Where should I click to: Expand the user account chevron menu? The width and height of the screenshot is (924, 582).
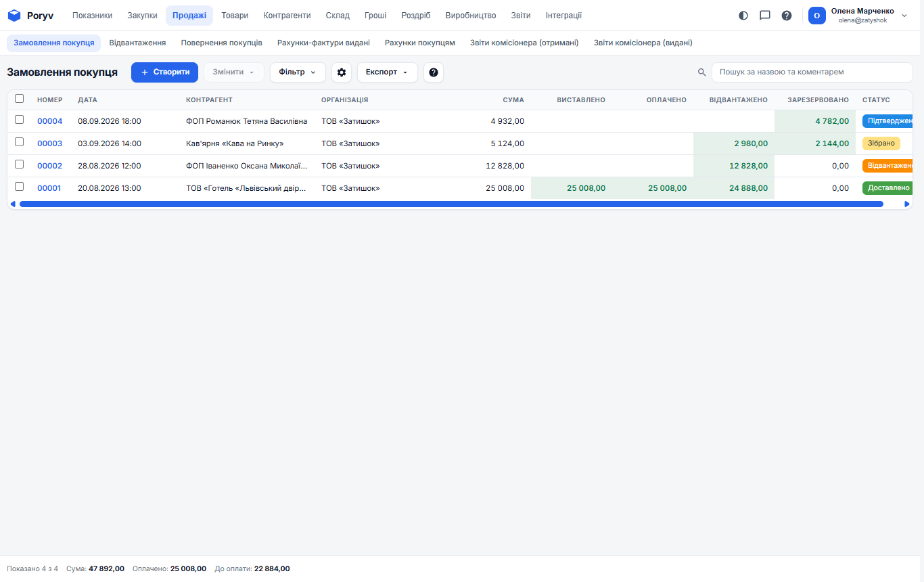coord(904,16)
